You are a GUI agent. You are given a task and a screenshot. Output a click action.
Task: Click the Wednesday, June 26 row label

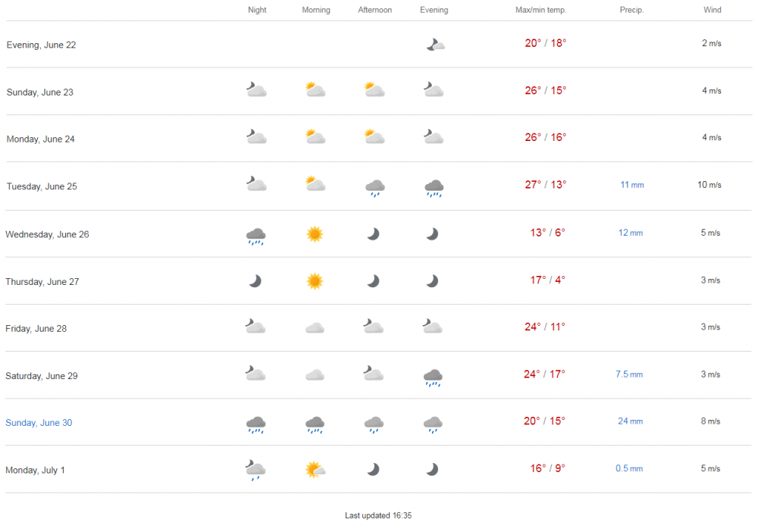click(x=47, y=234)
